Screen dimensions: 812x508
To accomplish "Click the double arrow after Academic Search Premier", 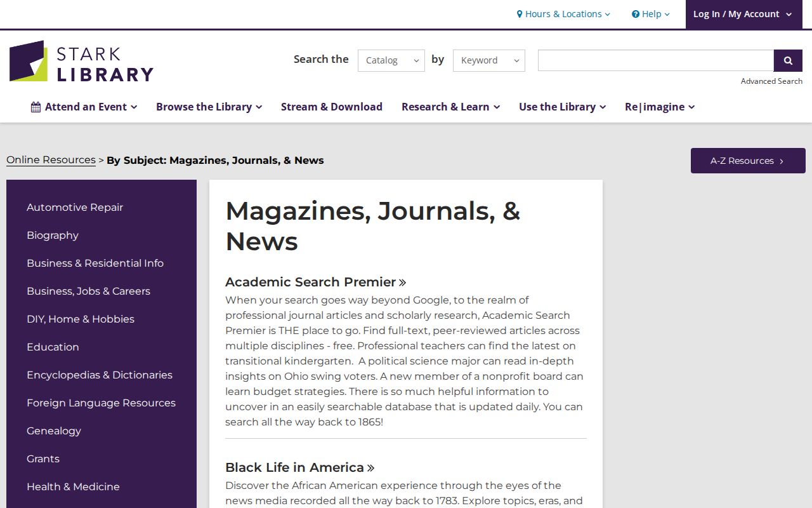I will coord(402,283).
